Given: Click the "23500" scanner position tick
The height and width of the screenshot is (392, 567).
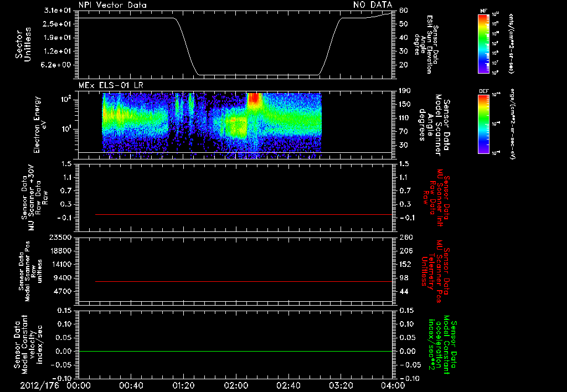Looking at the screenshot, I should (60, 238).
